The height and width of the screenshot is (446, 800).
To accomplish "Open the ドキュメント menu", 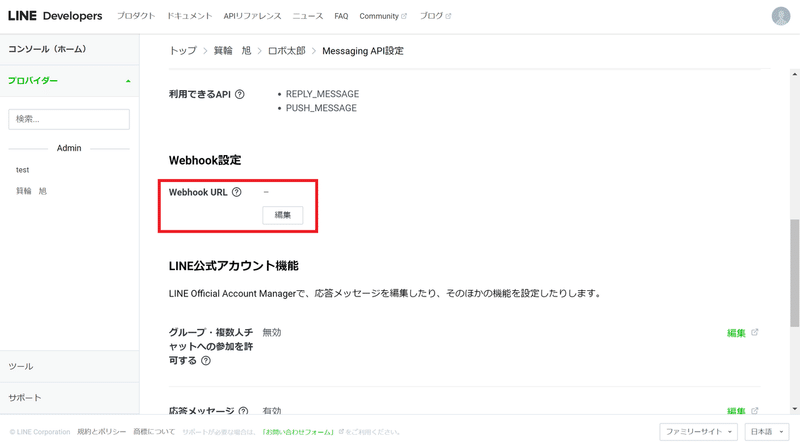I will point(189,16).
